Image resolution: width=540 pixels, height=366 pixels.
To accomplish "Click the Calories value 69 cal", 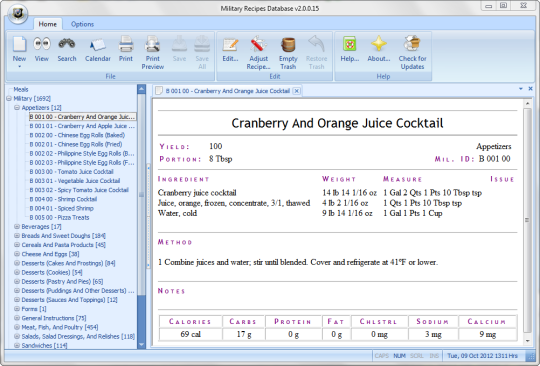I will [190, 334].
